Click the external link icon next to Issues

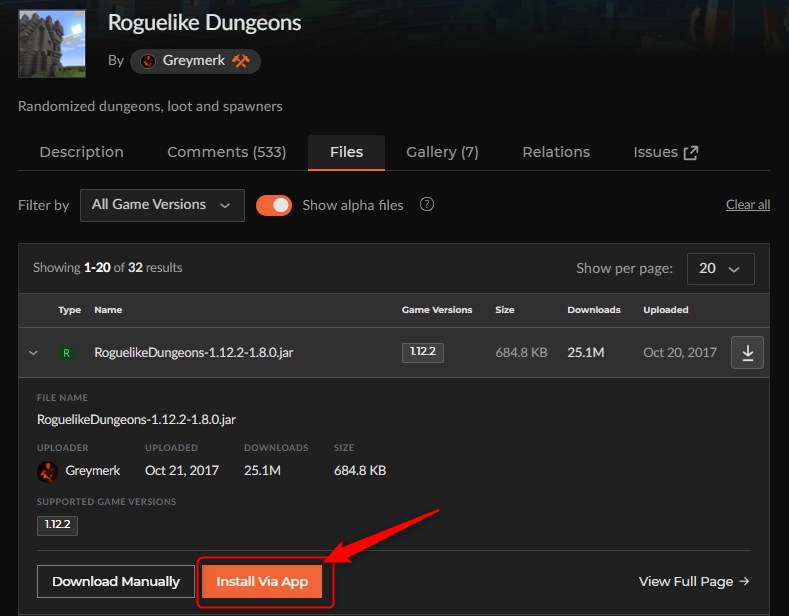(691, 152)
